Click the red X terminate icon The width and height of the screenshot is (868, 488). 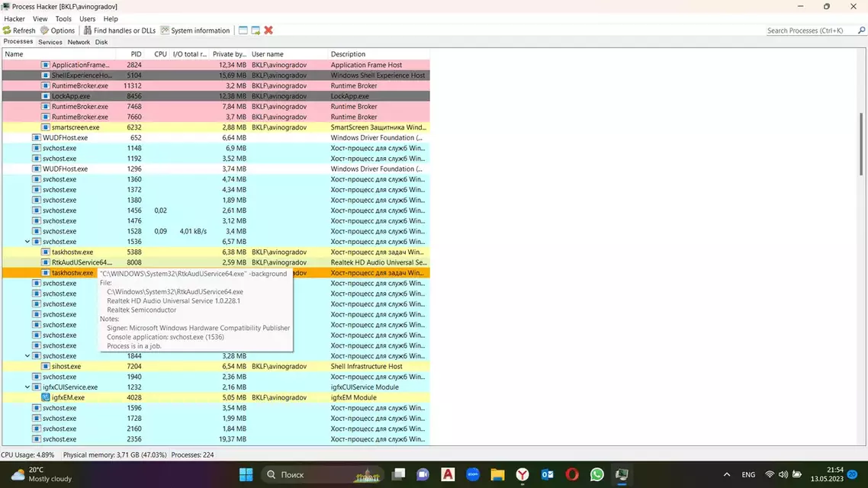point(268,30)
